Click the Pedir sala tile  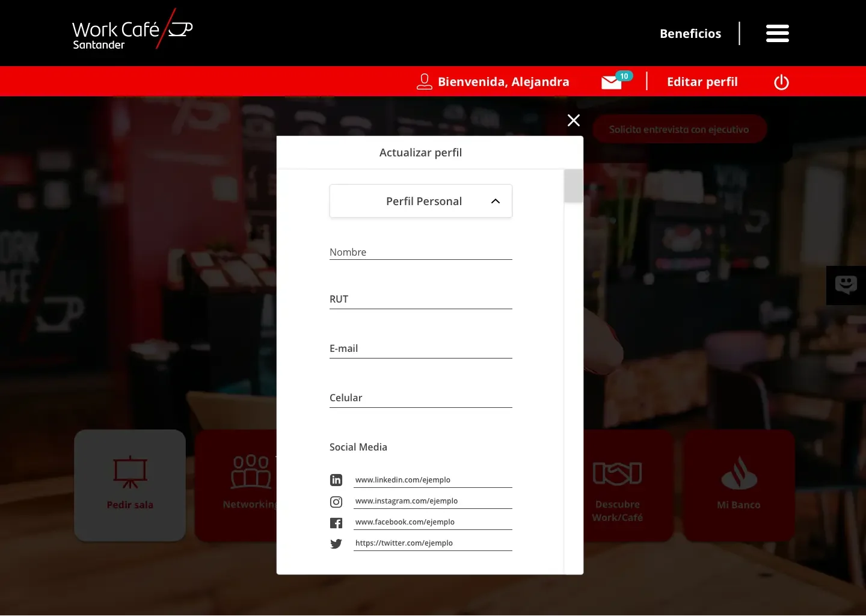130,485
